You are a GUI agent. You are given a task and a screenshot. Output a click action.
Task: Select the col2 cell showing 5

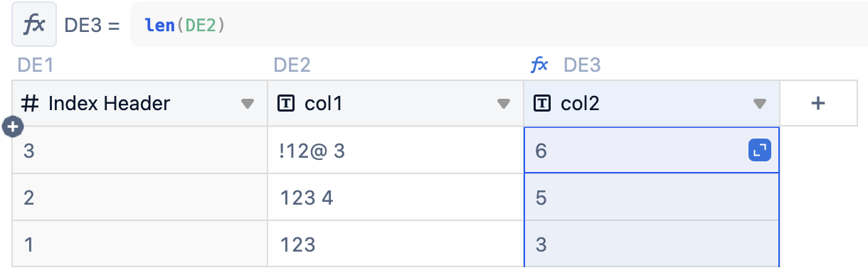pyautogui.click(x=652, y=197)
